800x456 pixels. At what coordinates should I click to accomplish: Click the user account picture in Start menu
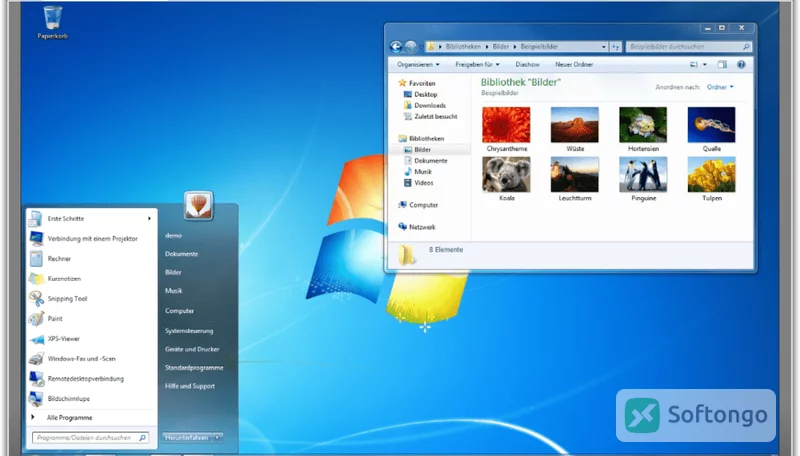[198, 206]
